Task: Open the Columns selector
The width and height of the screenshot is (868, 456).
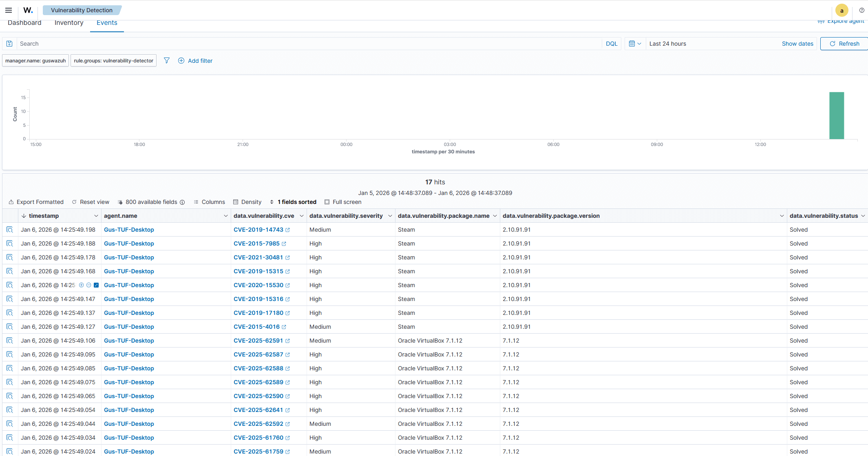Action: click(209, 202)
